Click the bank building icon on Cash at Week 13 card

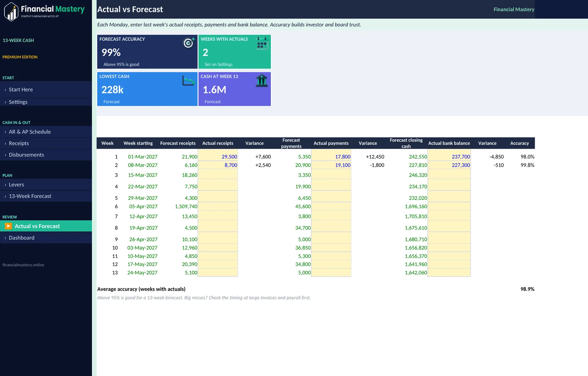(262, 80)
